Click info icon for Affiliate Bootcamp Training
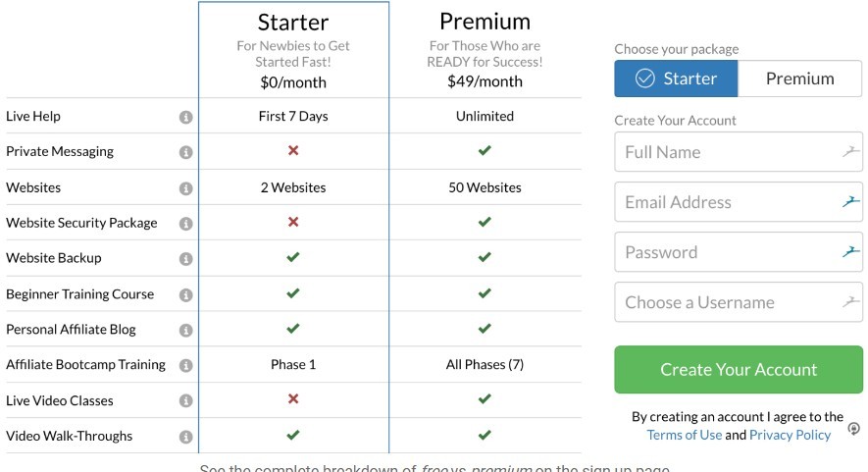 pyautogui.click(x=186, y=366)
